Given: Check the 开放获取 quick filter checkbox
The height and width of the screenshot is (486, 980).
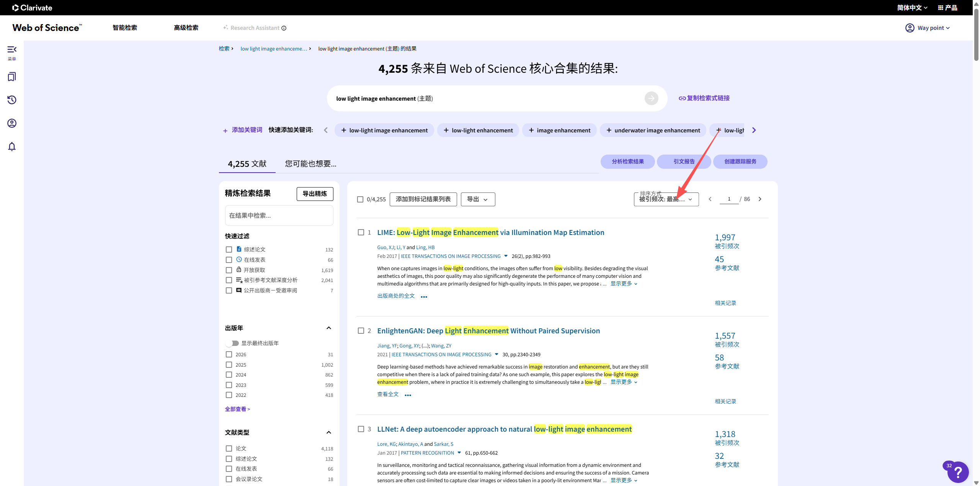Looking at the screenshot, I should click(229, 270).
